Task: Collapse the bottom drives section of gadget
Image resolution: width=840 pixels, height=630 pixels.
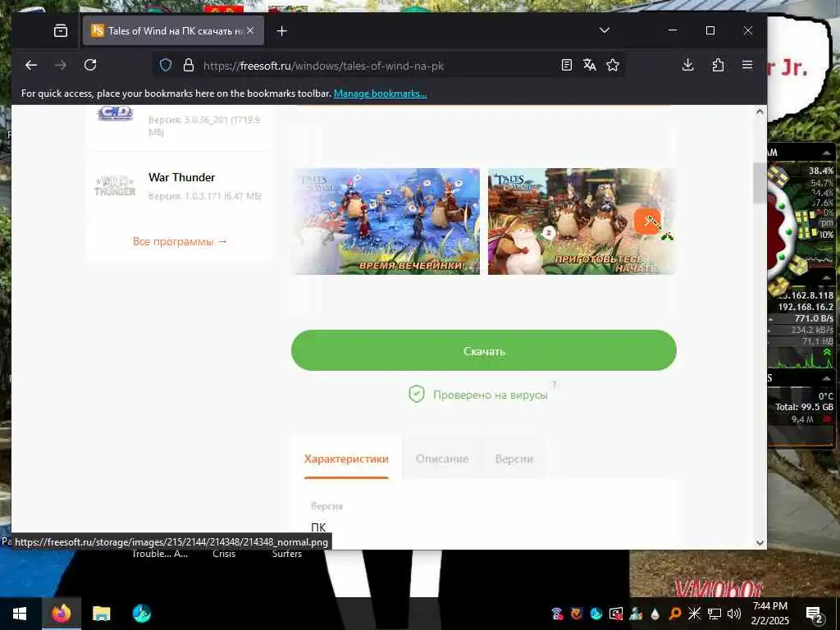Action: coord(826,378)
